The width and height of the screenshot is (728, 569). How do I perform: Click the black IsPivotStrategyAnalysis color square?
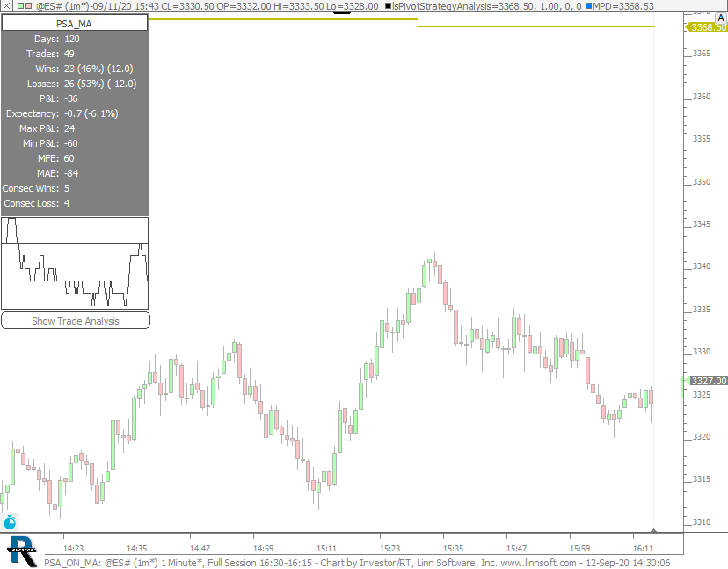pos(388,6)
